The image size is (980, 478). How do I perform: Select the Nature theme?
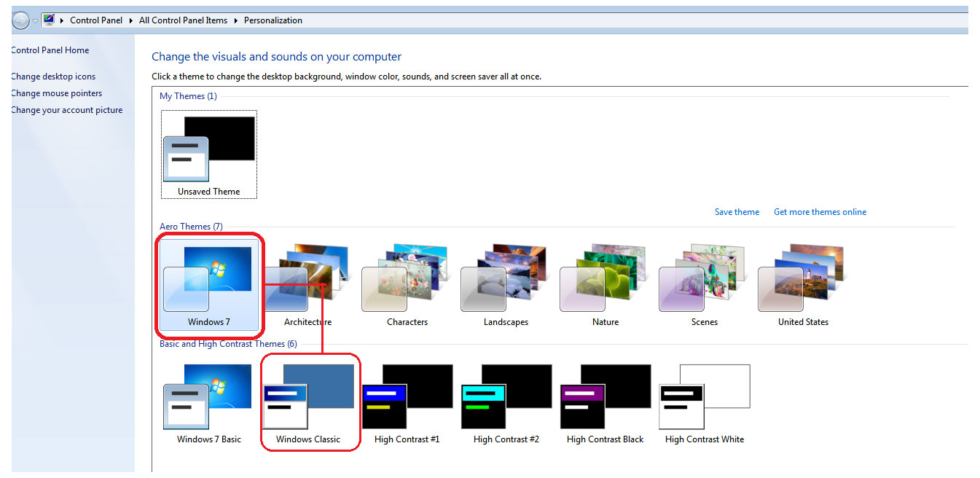605,286
